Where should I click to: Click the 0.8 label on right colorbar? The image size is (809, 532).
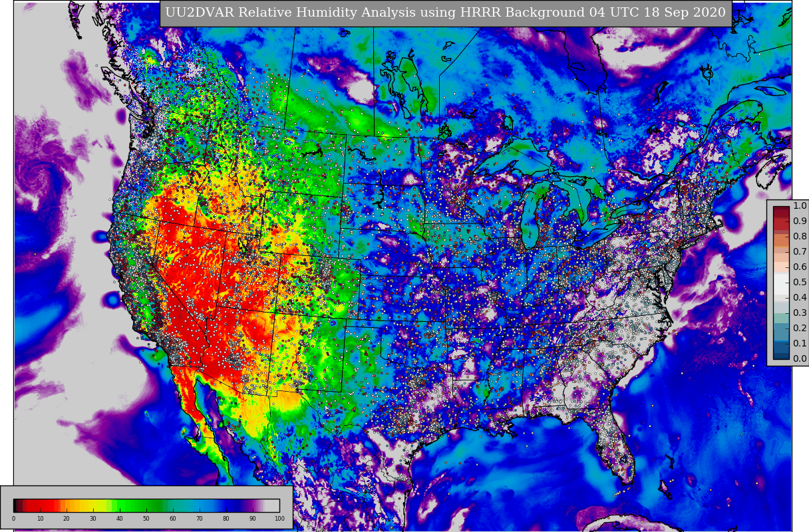(800, 237)
